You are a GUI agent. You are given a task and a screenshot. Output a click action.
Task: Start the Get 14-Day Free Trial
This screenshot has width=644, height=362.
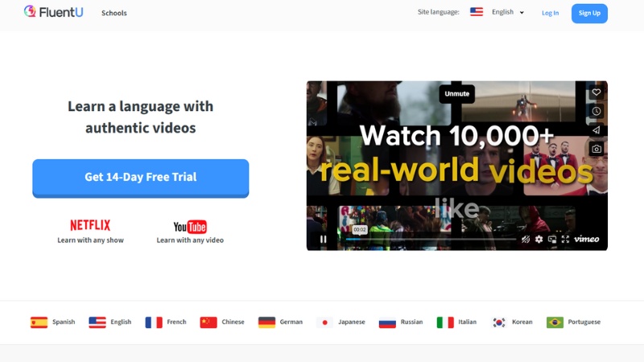pyautogui.click(x=140, y=178)
